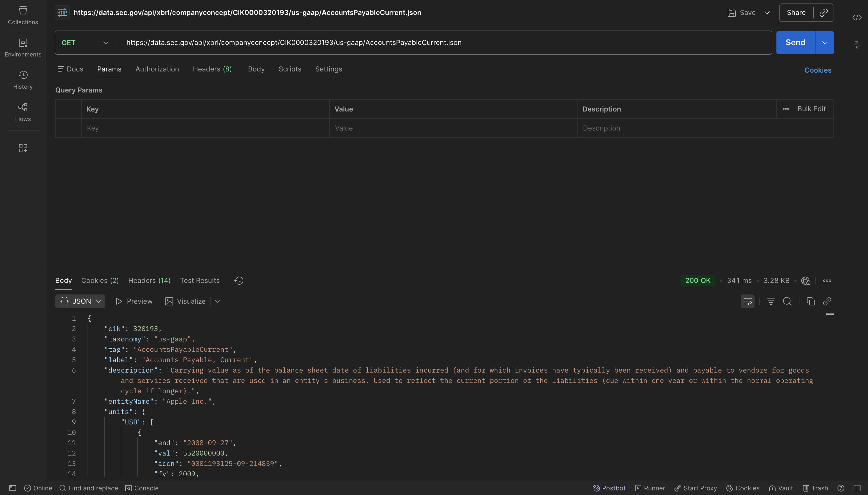Click the collapse pane arrows icon

tap(857, 45)
